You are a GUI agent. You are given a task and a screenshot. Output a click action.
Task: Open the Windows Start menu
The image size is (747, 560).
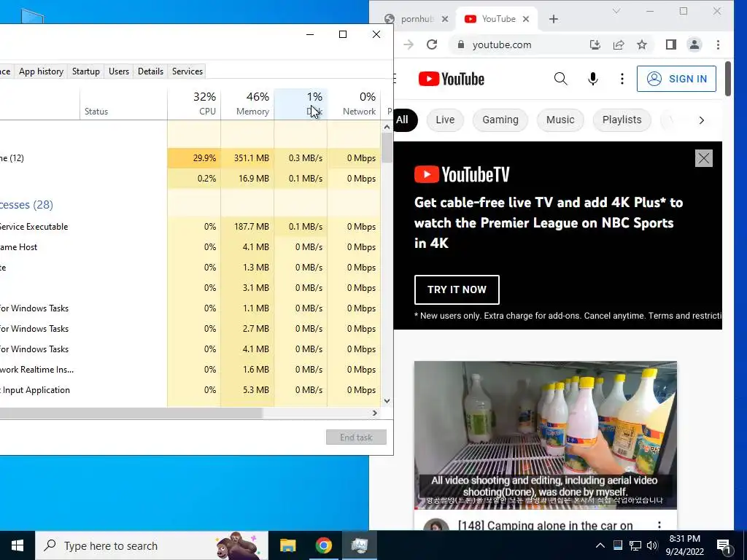(x=18, y=545)
